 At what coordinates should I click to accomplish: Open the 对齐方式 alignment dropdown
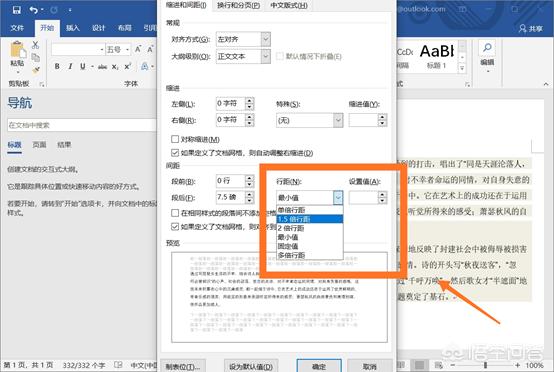pyautogui.click(x=243, y=39)
